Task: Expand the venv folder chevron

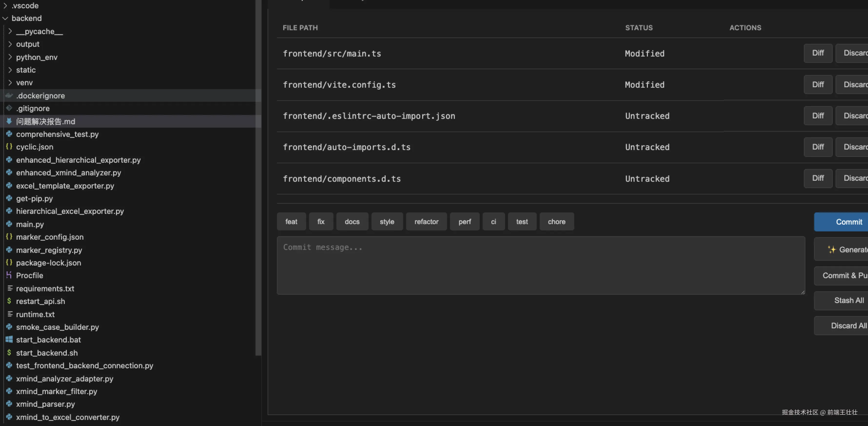Action: pyautogui.click(x=10, y=83)
